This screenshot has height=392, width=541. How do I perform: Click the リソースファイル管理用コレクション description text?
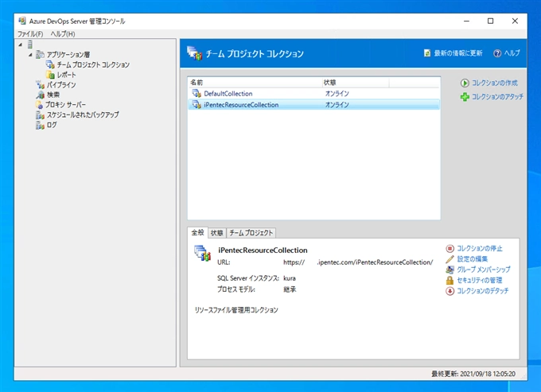236,310
